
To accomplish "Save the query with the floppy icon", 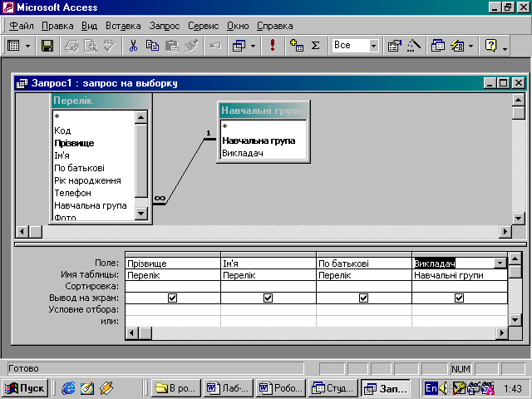I will point(47,46).
